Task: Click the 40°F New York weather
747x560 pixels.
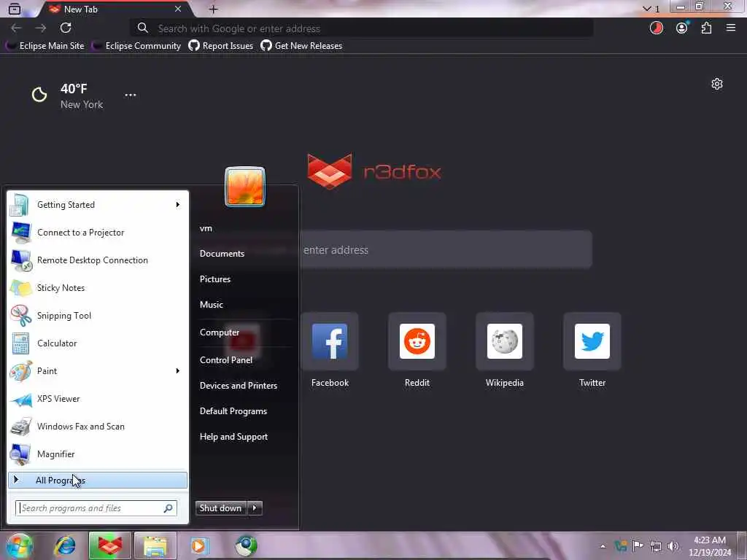Action: pyautogui.click(x=68, y=96)
